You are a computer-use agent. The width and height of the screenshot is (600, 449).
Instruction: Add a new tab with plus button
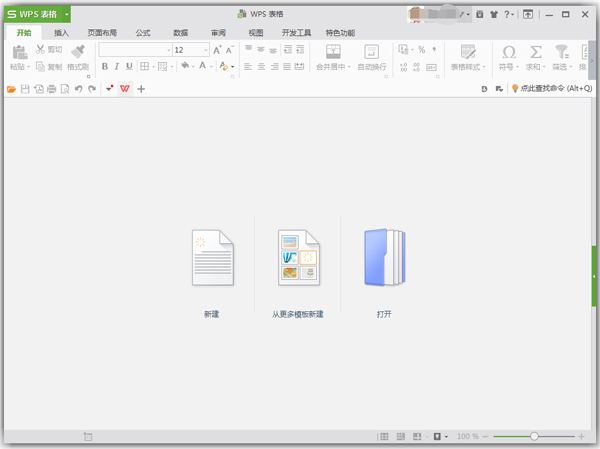pos(141,89)
